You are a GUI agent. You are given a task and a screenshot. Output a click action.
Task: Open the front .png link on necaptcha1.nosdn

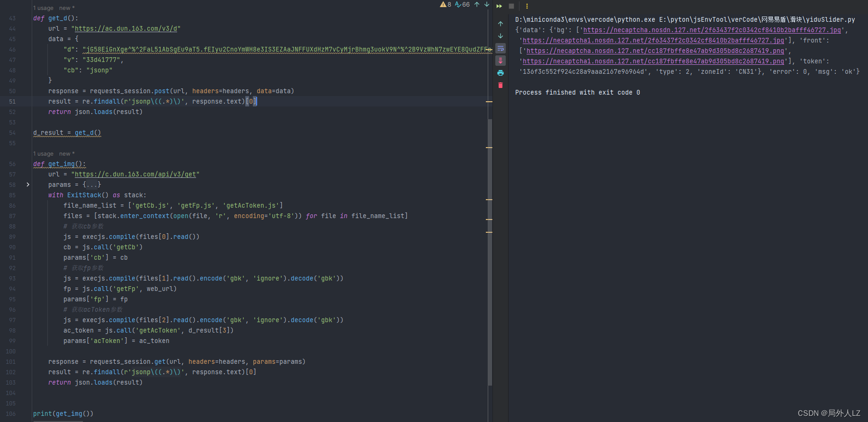653,61
